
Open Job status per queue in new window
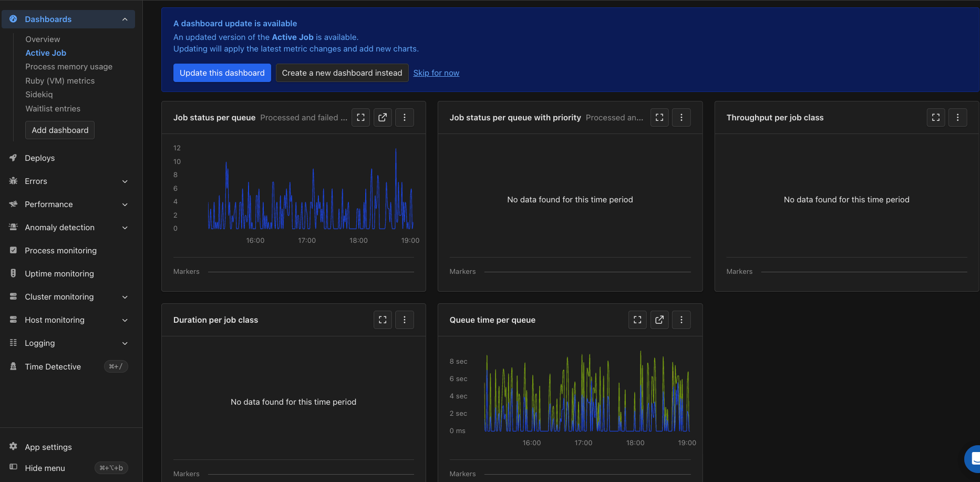[x=383, y=118]
